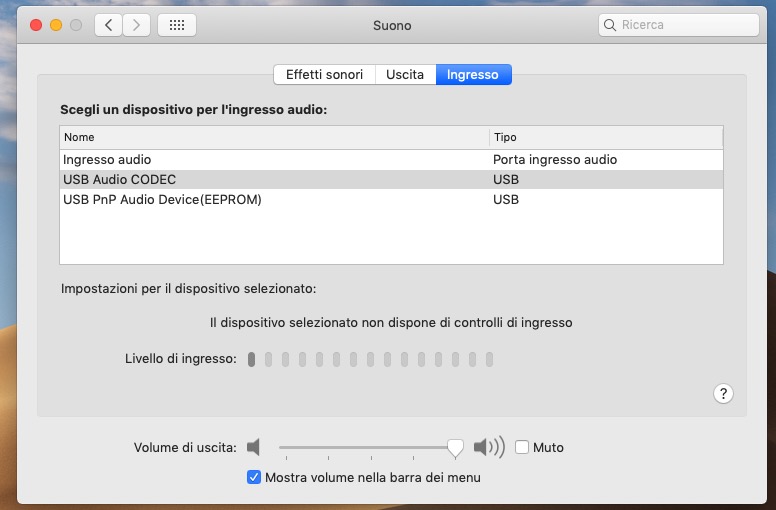Image resolution: width=776 pixels, height=510 pixels.
Task: Pick USB PnP Audio Device(EEPROM) input
Action: (x=161, y=199)
